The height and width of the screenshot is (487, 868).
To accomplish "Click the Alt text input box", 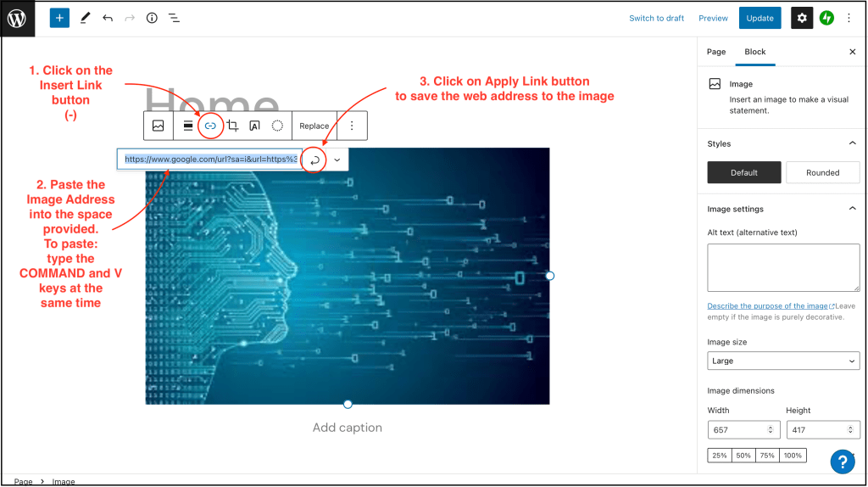I will [x=783, y=267].
